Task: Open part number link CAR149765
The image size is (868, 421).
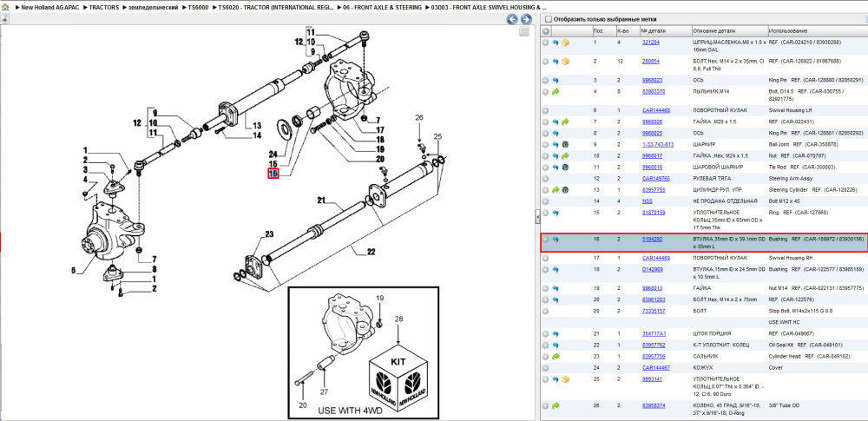Action: [x=656, y=179]
